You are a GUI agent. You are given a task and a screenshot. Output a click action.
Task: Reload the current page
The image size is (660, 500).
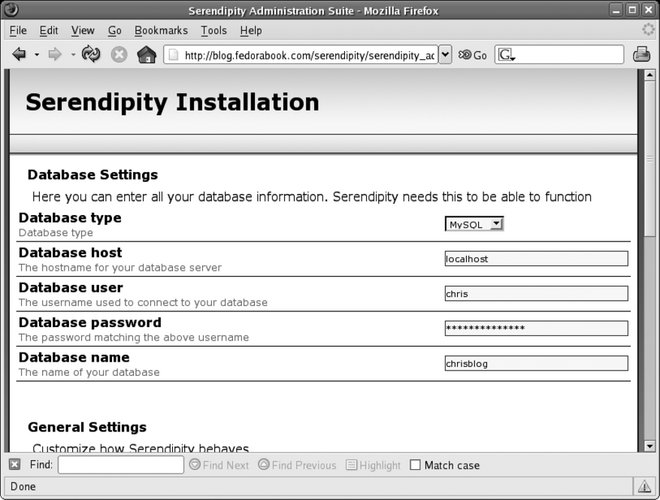(91, 54)
